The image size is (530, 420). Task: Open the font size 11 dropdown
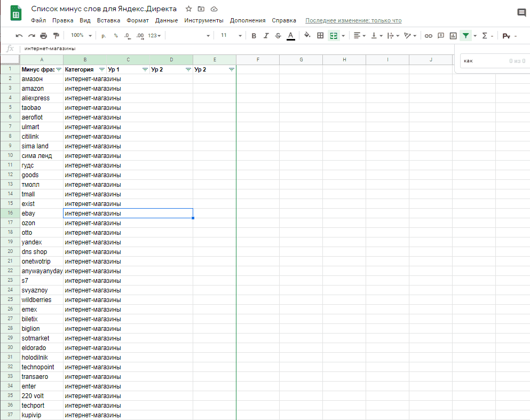pyautogui.click(x=231, y=35)
